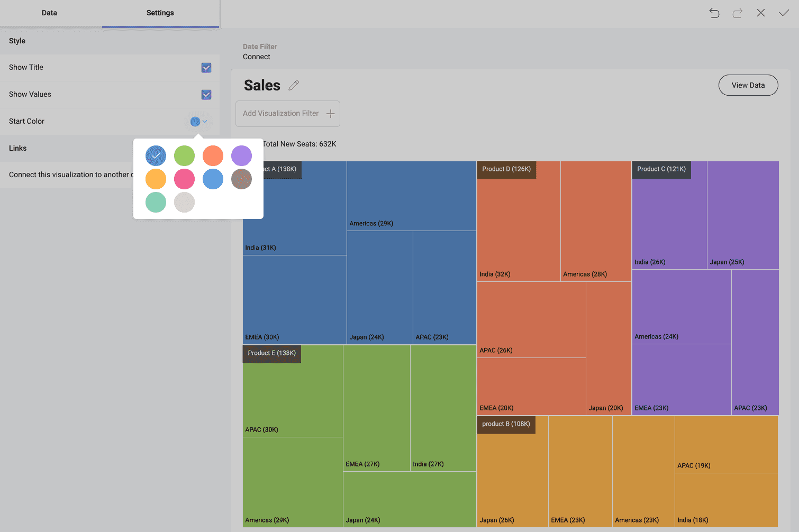Select the EMEA (27K) tile
Image resolution: width=799 pixels, height=532 pixels.
(376, 408)
